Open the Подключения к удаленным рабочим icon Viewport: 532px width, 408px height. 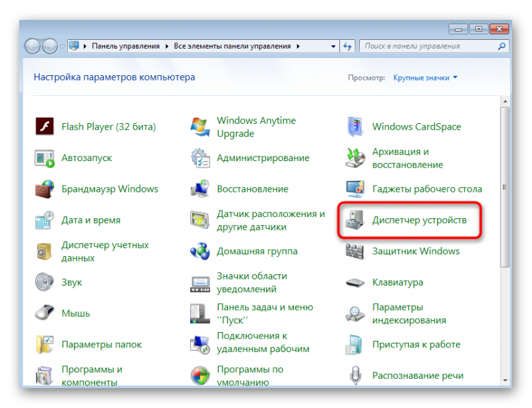point(200,345)
